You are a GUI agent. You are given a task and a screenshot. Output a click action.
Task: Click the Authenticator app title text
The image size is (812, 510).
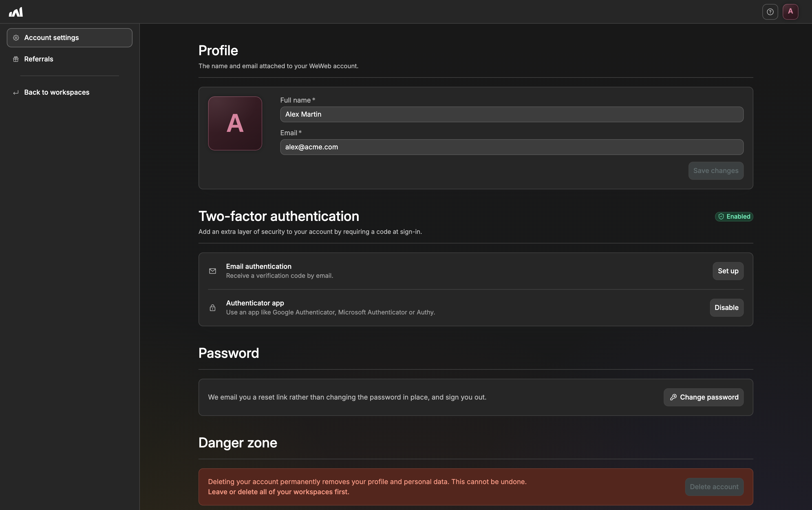(255, 303)
